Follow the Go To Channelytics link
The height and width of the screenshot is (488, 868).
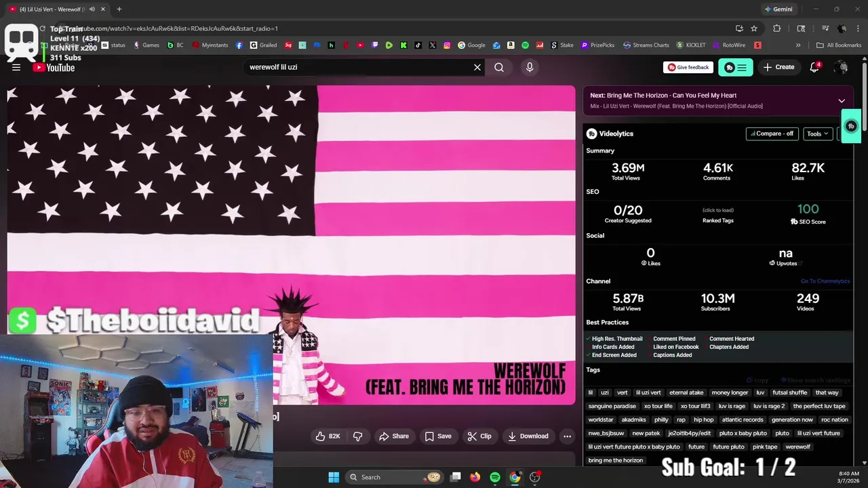tap(825, 281)
